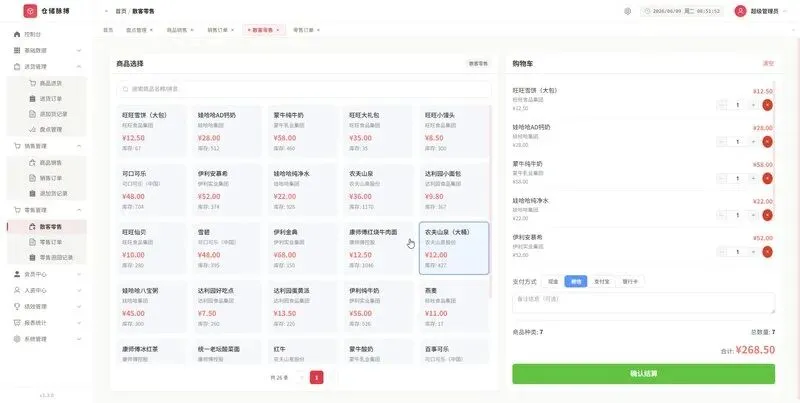The height and width of the screenshot is (403, 800).
Task: Click the 商品销售 bag icon in sidebar
Action: pyautogui.click(x=32, y=163)
